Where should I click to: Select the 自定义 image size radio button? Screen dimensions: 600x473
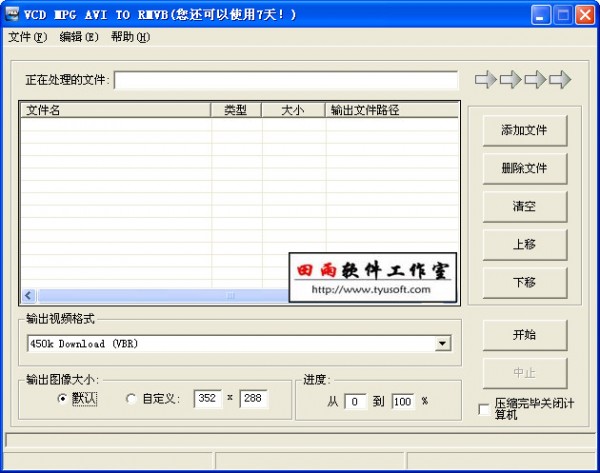(131, 399)
